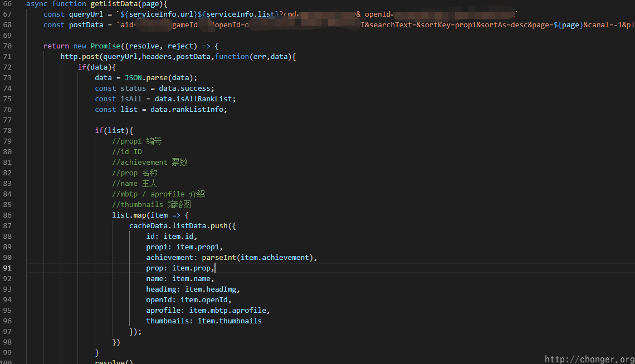Click the http.post method call
The width and height of the screenshot is (635, 364).
(77, 57)
